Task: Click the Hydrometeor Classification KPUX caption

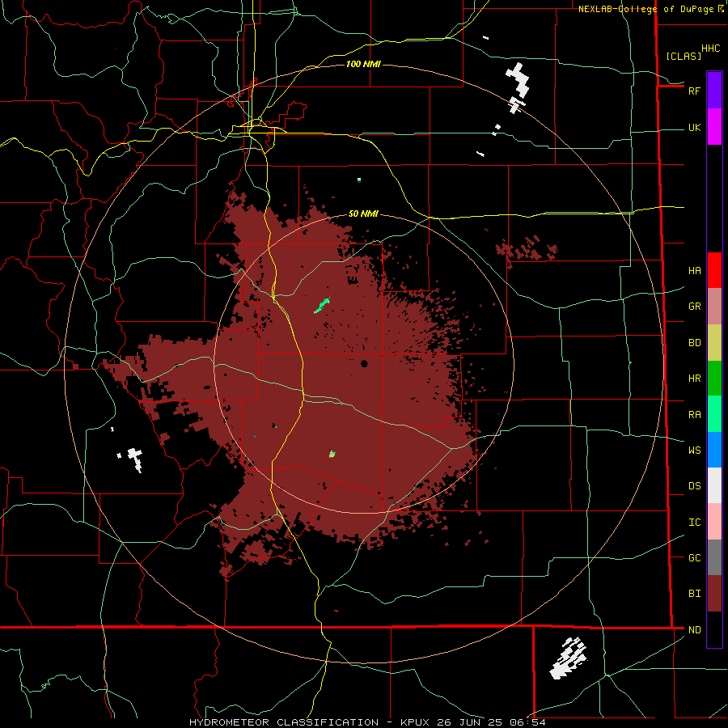Action: click(x=367, y=722)
